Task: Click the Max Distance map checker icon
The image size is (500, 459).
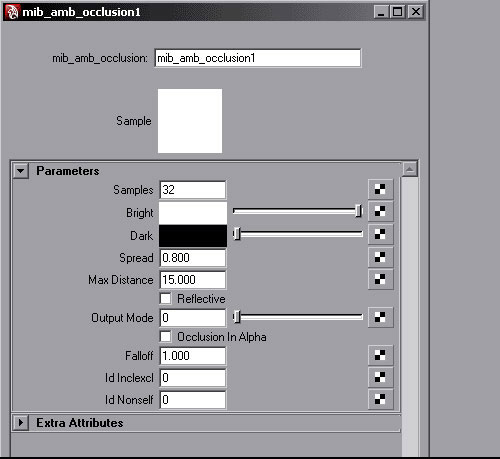Action: coord(381,279)
